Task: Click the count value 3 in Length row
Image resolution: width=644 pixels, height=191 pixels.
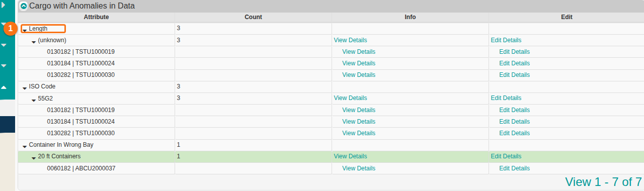Action: point(179,29)
